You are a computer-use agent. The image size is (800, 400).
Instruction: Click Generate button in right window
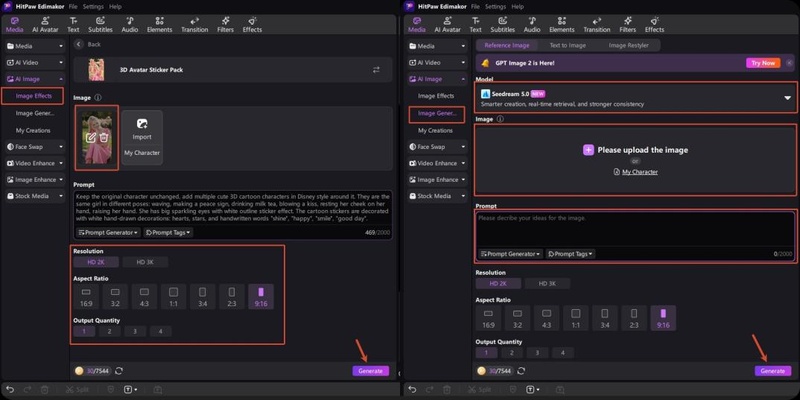coord(773,371)
